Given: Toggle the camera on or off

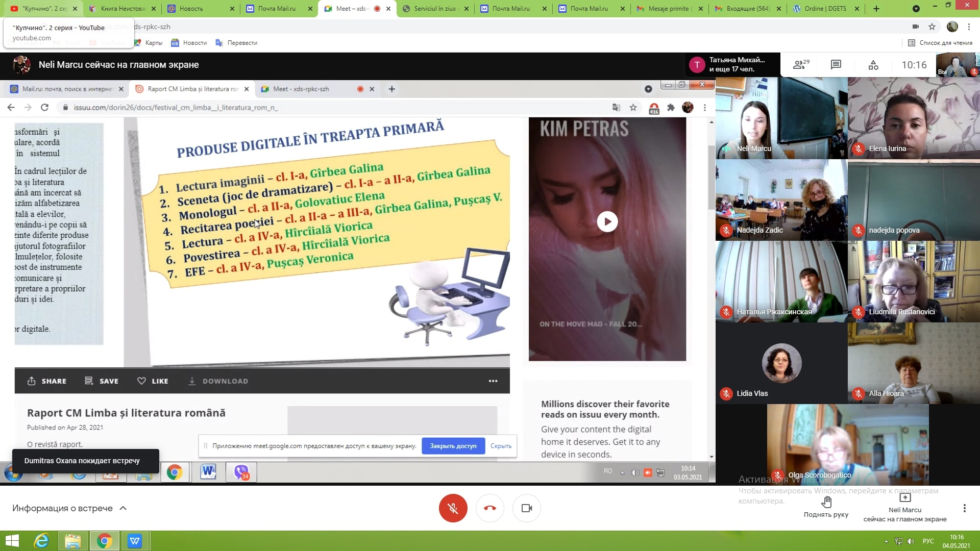Looking at the screenshot, I should tap(526, 508).
